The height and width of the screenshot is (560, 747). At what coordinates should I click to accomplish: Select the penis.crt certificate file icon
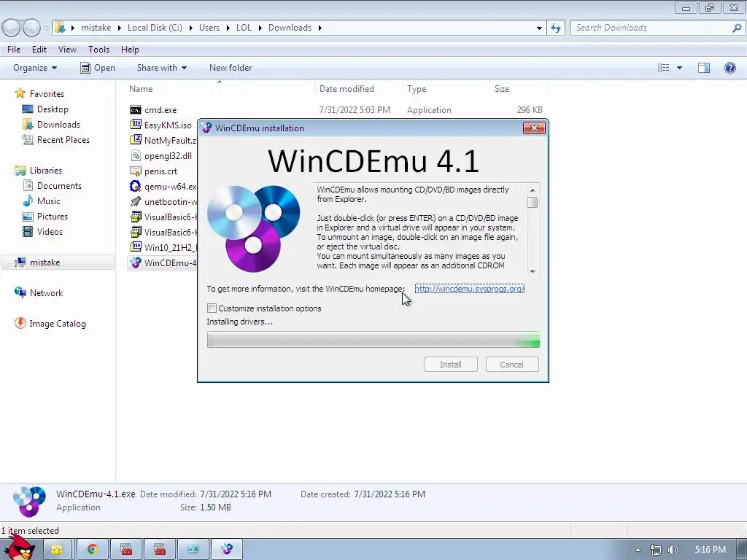pyautogui.click(x=136, y=171)
